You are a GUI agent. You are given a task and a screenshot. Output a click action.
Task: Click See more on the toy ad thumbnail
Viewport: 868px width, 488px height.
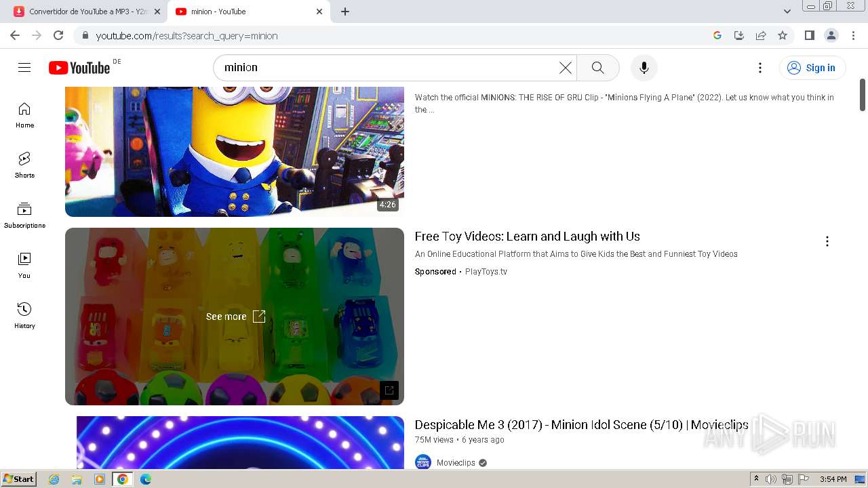(235, 317)
